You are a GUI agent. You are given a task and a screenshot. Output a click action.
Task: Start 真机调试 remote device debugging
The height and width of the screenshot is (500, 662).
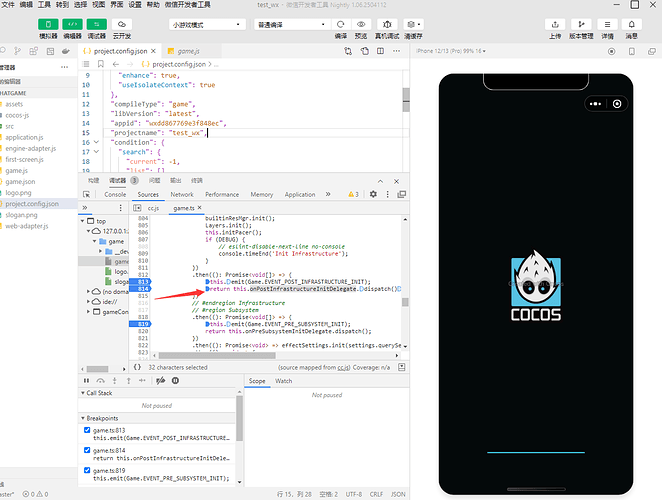(387, 24)
